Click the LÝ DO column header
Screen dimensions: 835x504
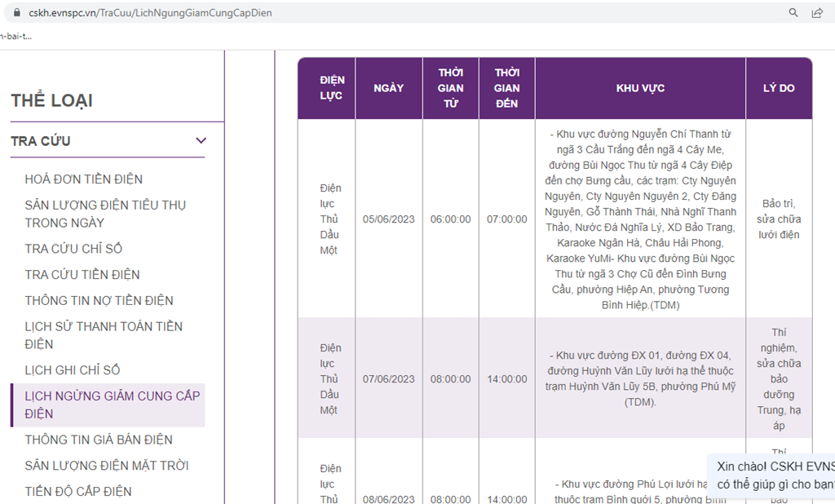point(779,88)
